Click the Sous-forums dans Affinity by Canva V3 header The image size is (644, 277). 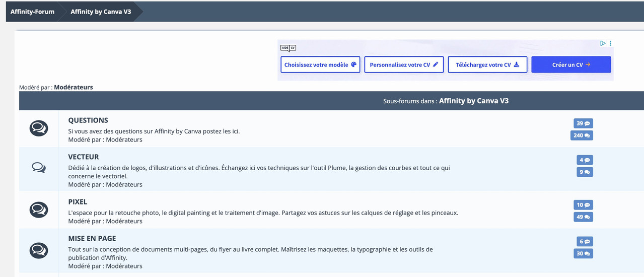[x=446, y=101]
